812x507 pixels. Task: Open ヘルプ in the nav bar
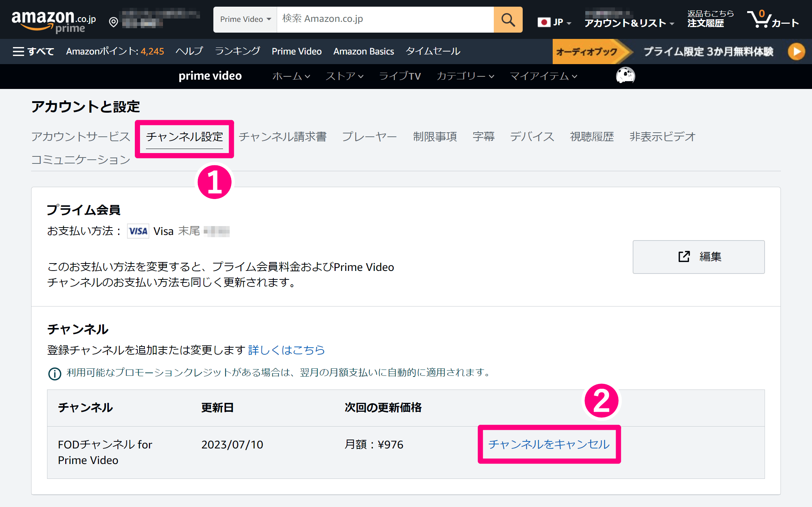pyautogui.click(x=189, y=51)
